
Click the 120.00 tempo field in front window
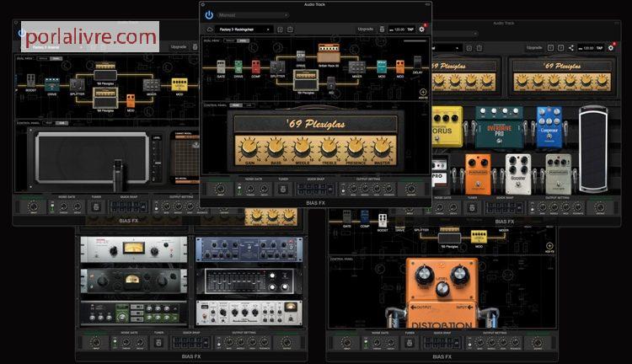[398, 29]
